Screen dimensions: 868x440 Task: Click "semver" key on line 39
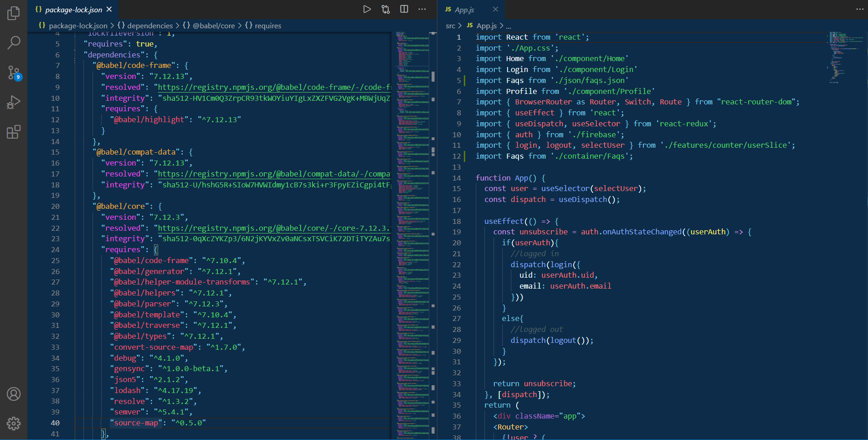coord(128,412)
